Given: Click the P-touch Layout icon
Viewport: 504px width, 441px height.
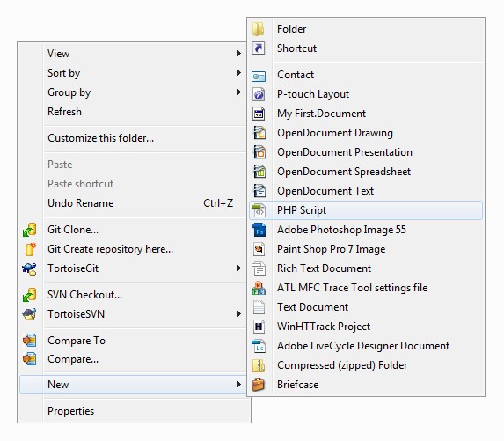Looking at the screenshot, I should [x=259, y=94].
